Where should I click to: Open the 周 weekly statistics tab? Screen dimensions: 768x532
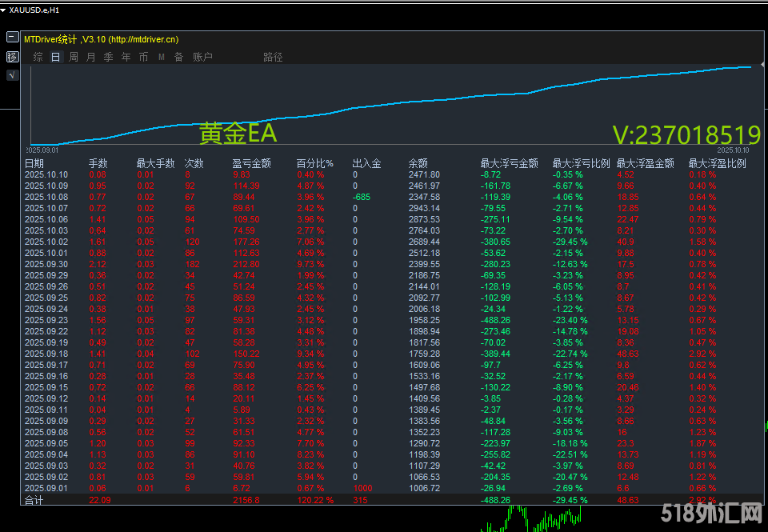[74, 57]
